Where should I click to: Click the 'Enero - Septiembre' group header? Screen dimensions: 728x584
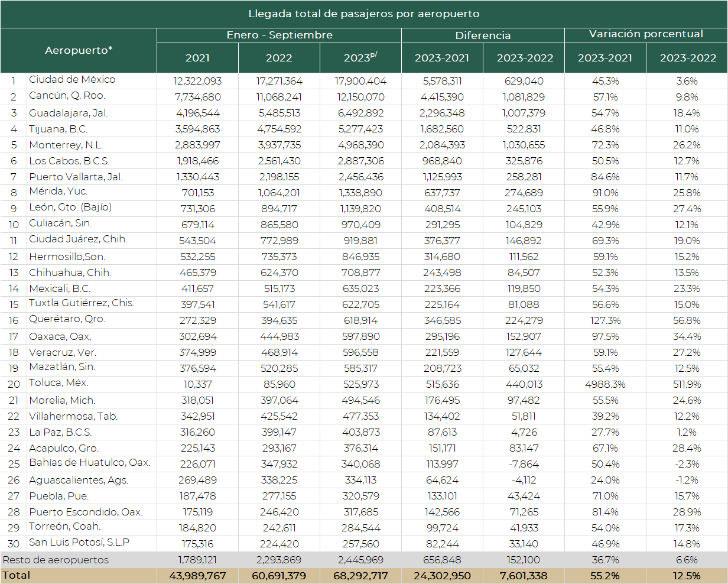pos(279,35)
